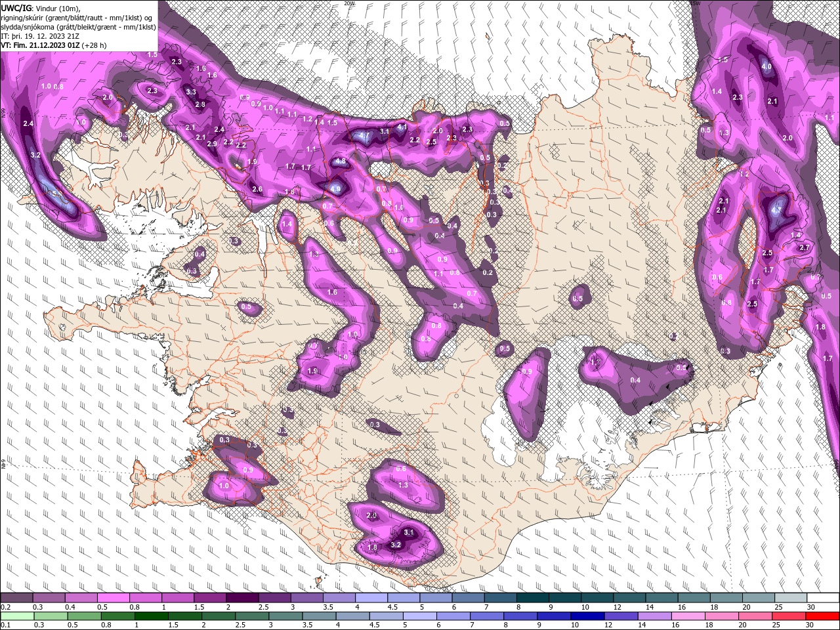The width and height of the screenshot is (840, 630).
Task: Pick darkest purple snow swatch between 2 and 2.5
Action: [x=242, y=597]
